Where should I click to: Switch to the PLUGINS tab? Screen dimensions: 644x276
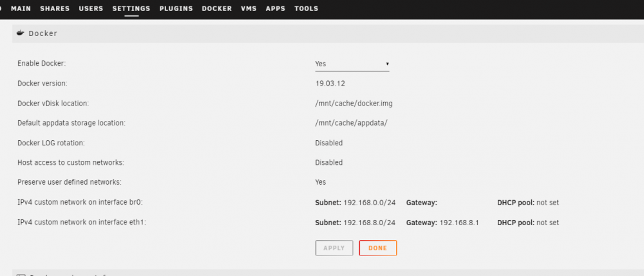coord(176,8)
